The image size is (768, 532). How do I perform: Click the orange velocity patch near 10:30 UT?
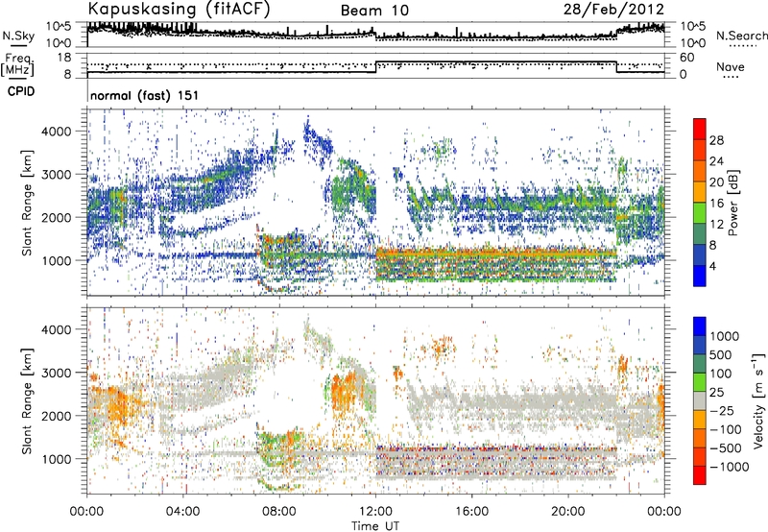[343, 390]
